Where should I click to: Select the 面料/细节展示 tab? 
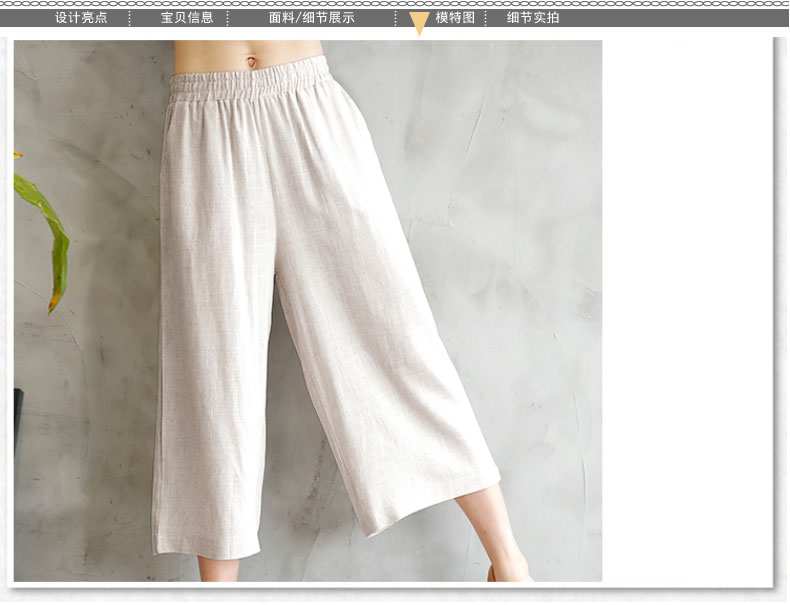pyautogui.click(x=312, y=18)
